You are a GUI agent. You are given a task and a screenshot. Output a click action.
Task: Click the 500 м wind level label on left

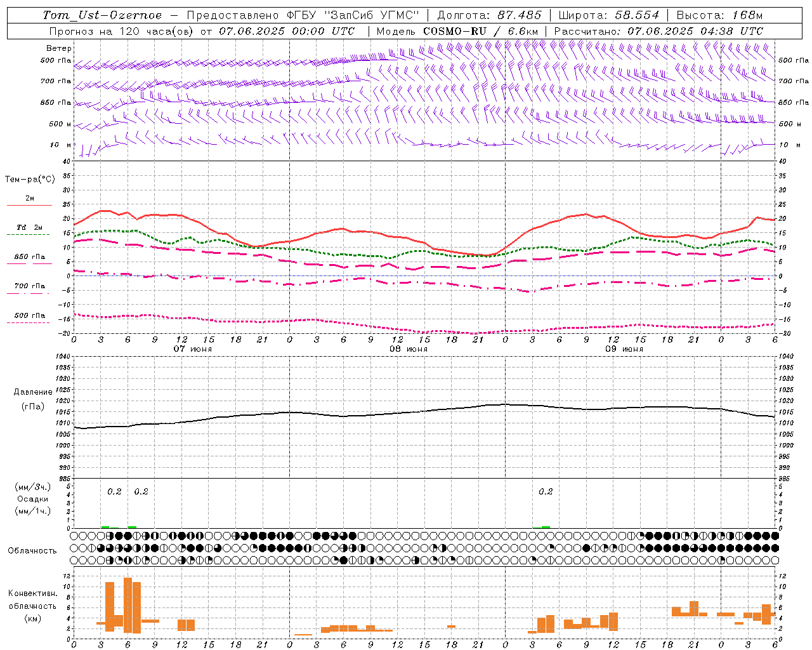60,124
